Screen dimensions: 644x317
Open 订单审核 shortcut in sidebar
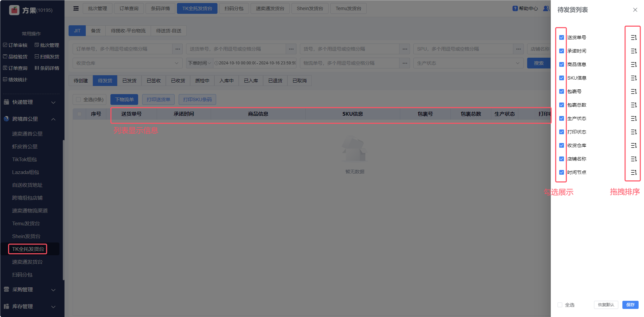click(x=15, y=45)
